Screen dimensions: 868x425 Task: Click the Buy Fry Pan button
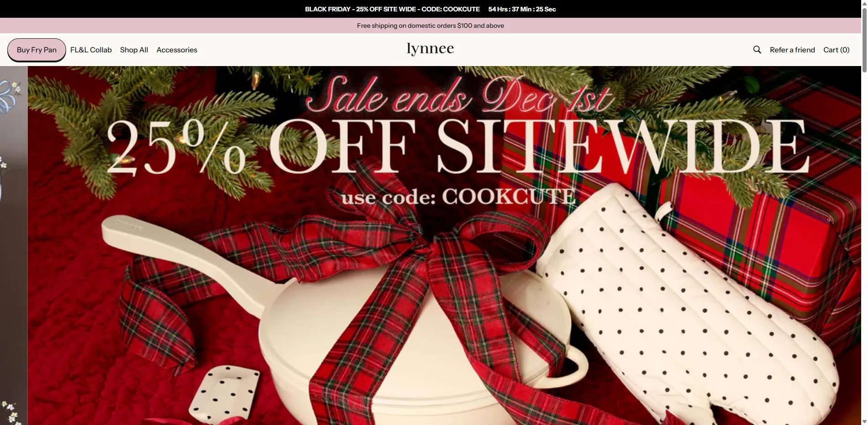pos(36,50)
